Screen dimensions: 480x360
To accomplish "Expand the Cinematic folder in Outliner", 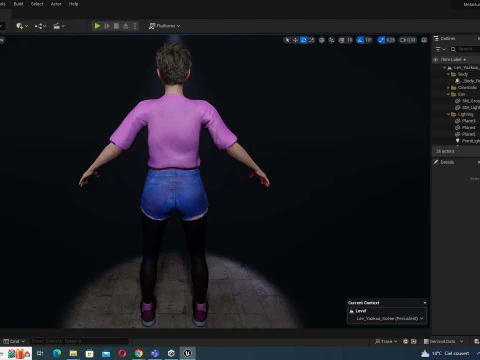I will (x=448, y=88).
